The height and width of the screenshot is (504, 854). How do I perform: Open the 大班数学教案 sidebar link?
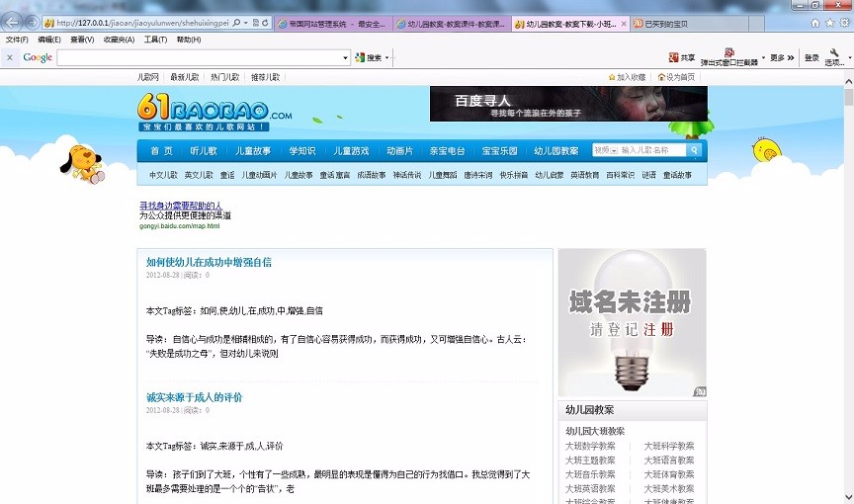click(x=590, y=446)
